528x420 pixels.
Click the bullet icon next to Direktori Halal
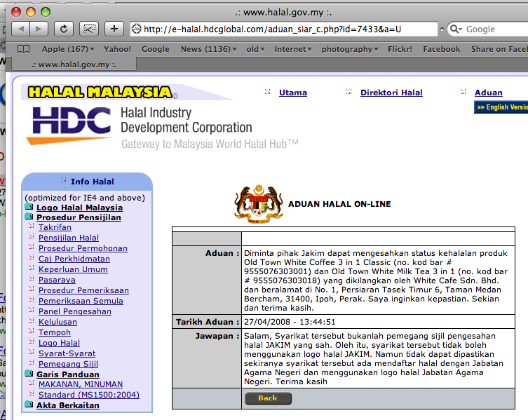pyautogui.click(x=349, y=91)
